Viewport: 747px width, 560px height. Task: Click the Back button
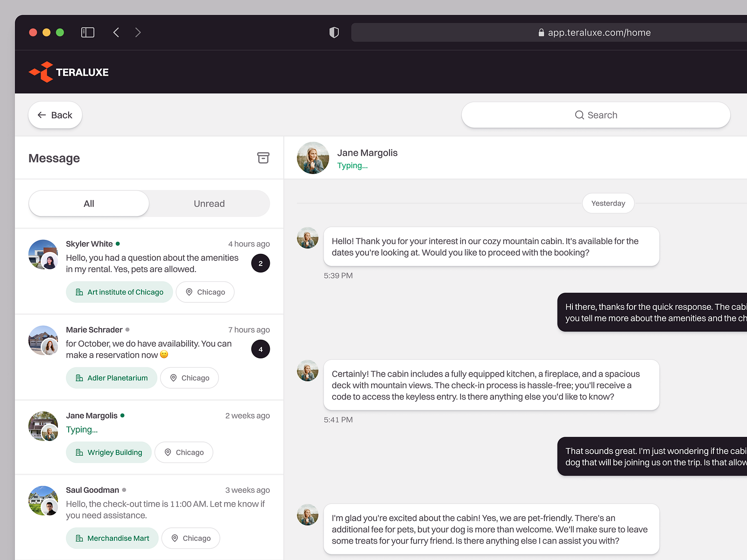click(x=55, y=115)
